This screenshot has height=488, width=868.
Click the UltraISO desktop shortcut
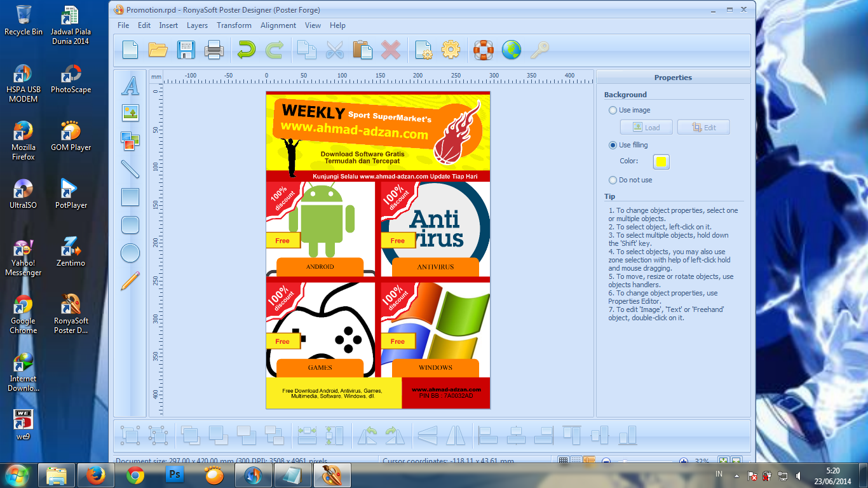24,194
